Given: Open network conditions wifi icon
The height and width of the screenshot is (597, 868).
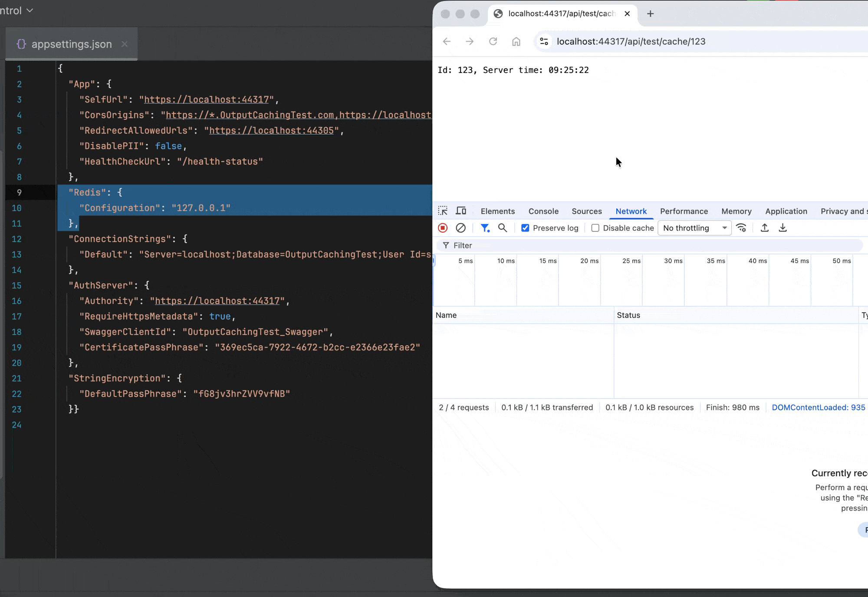Looking at the screenshot, I should pyautogui.click(x=741, y=228).
